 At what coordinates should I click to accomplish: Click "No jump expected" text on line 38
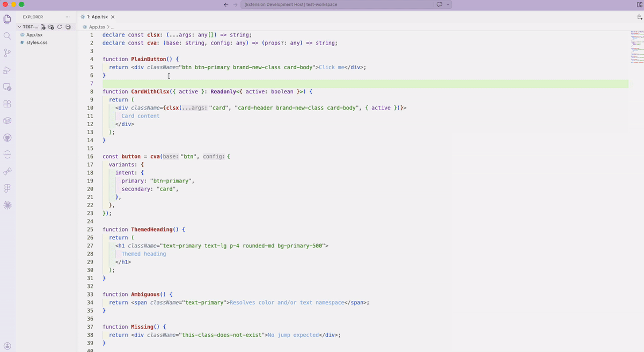(293, 335)
